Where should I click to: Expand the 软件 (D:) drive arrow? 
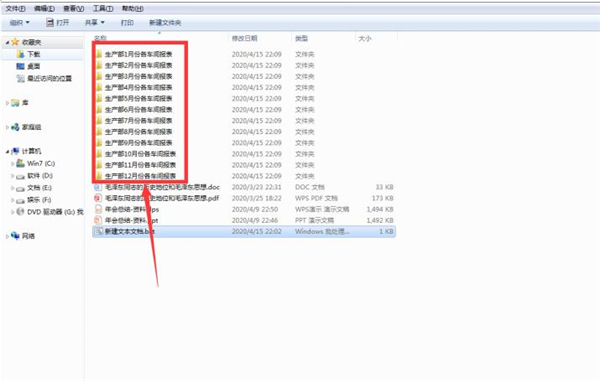(x=13, y=176)
